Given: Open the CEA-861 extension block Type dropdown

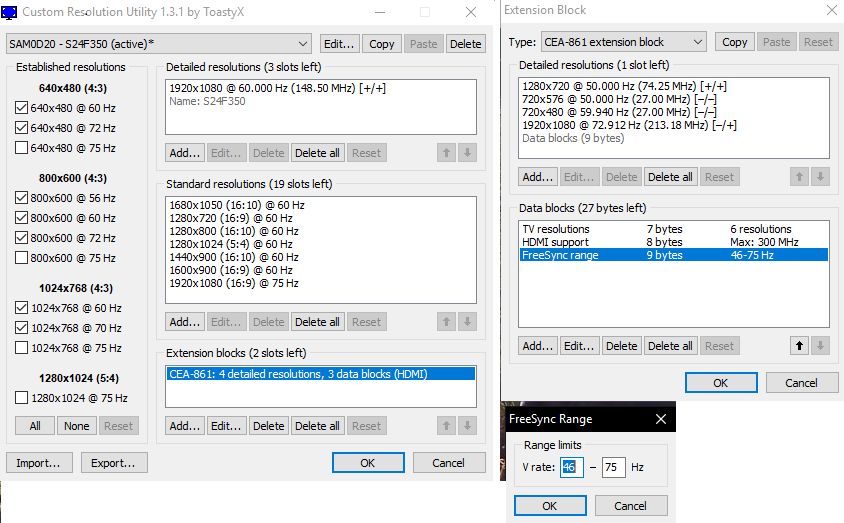Looking at the screenshot, I should click(x=623, y=42).
